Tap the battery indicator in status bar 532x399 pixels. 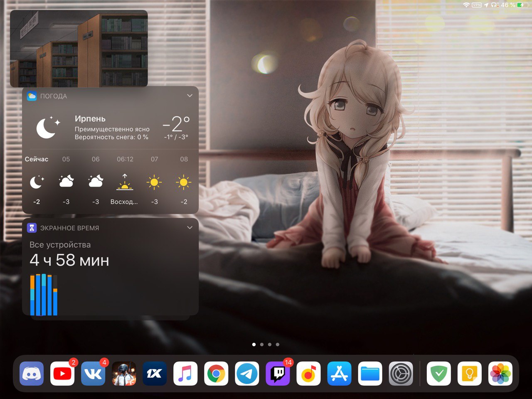pos(522,5)
